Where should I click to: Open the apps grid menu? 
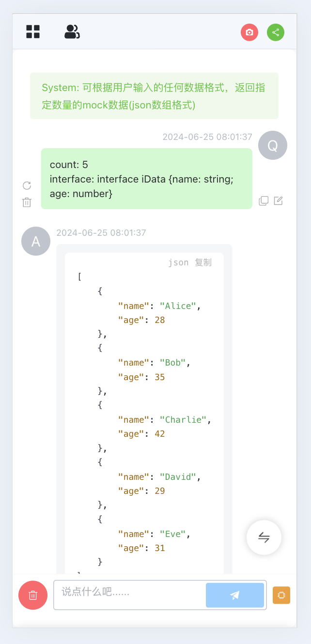coord(33,31)
